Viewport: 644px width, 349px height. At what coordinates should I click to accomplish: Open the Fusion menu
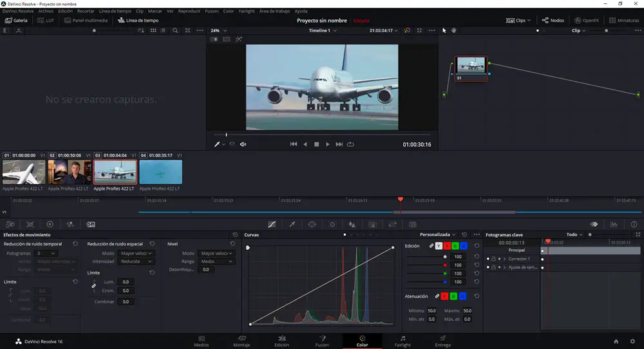[x=211, y=11]
